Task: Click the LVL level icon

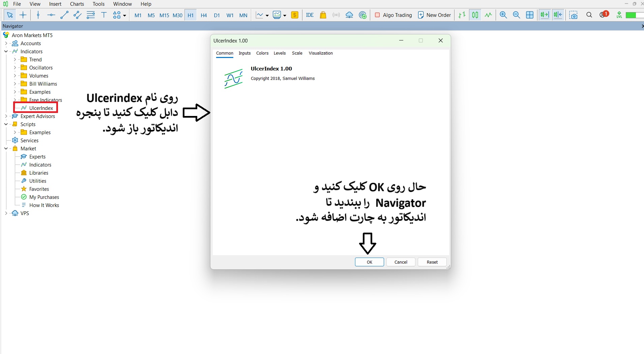Action: click(x=619, y=15)
